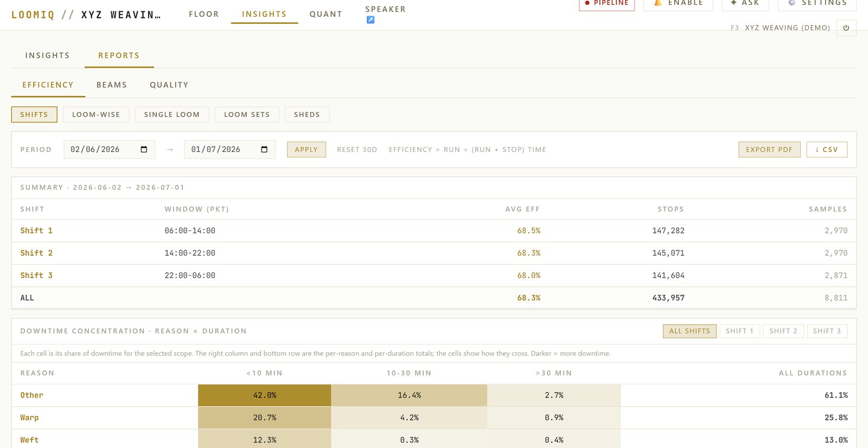Click the XYZ WEAVING (DEMO) site label

point(787,28)
